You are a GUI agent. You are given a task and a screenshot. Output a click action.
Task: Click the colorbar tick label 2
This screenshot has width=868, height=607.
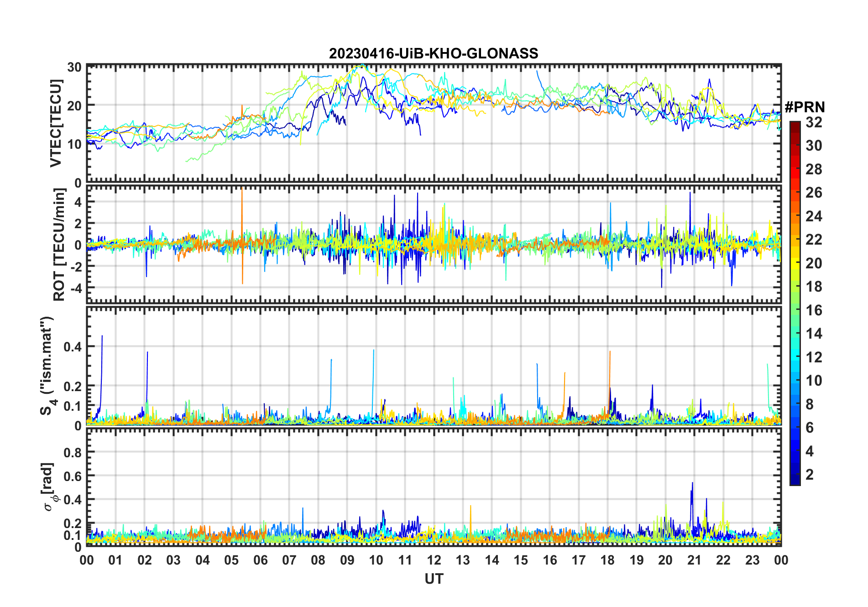click(x=810, y=475)
